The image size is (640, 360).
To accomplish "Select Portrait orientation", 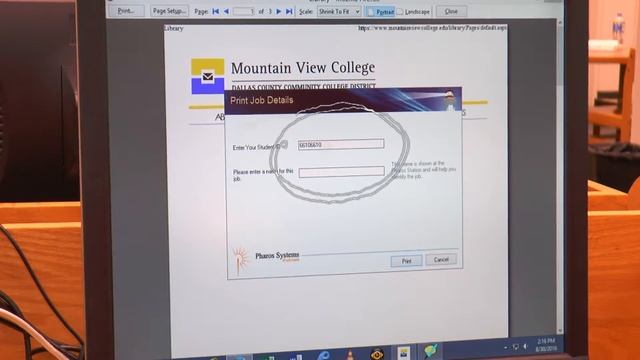I will [380, 12].
